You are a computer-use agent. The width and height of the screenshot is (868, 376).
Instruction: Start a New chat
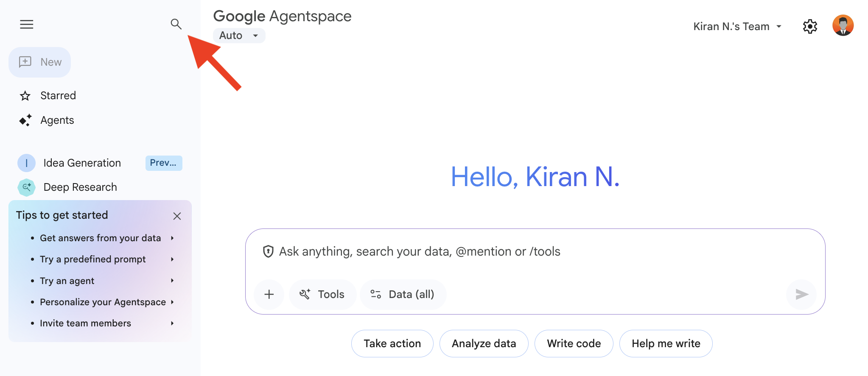pyautogui.click(x=40, y=62)
